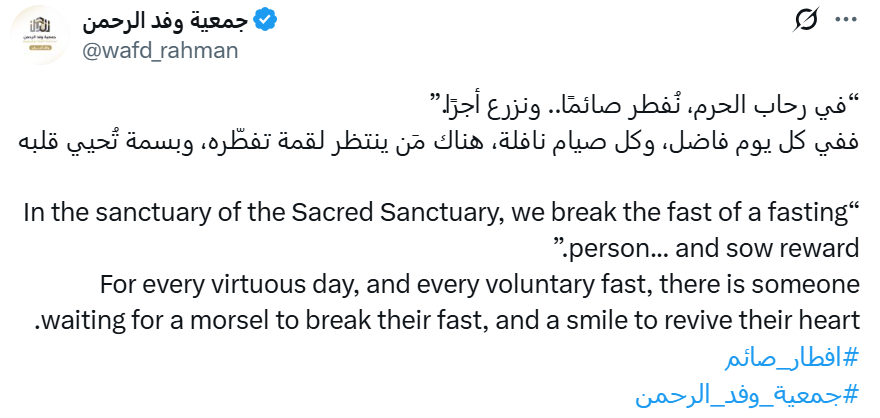Click the 'For every virtuous day' line

(x=480, y=285)
